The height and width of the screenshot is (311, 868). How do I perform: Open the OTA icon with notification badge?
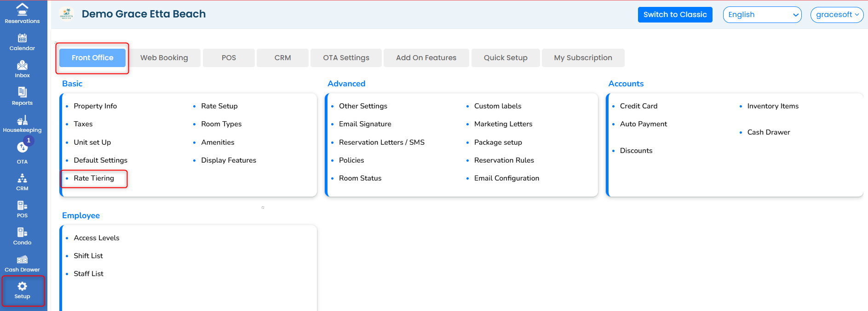click(x=22, y=147)
